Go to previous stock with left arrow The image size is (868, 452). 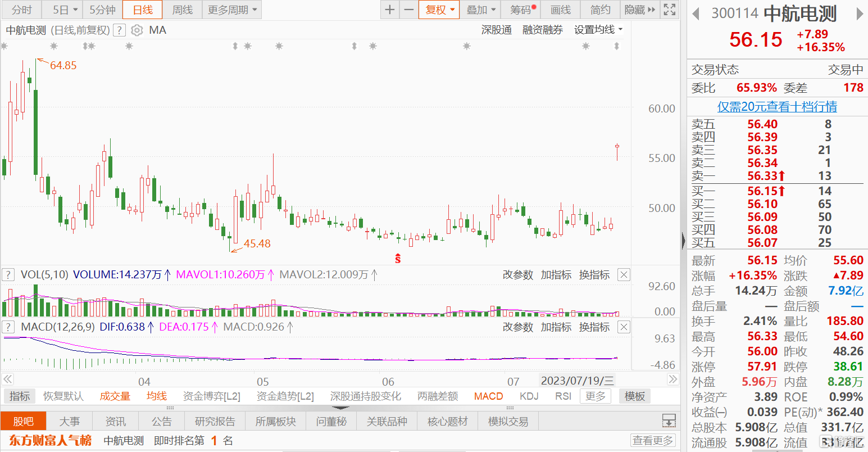[x=696, y=13]
